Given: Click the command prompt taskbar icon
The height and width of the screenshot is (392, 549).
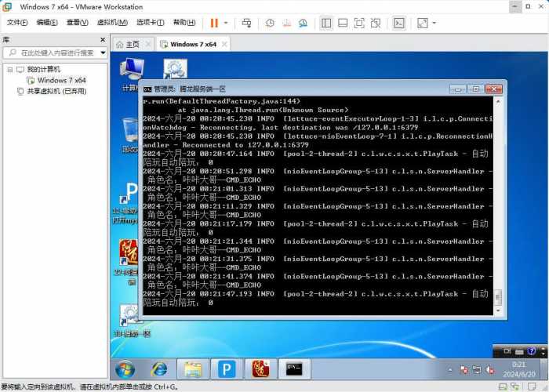Looking at the screenshot, I should click(294, 369).
